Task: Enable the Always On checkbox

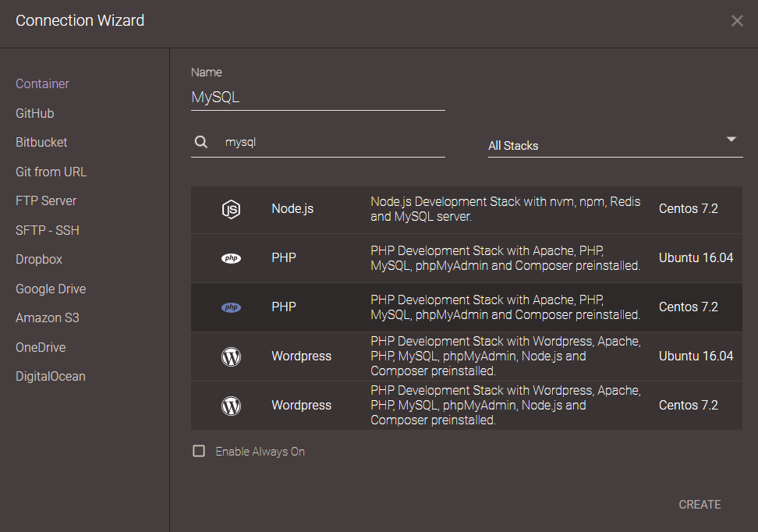Action: click(x=199, y=451)
